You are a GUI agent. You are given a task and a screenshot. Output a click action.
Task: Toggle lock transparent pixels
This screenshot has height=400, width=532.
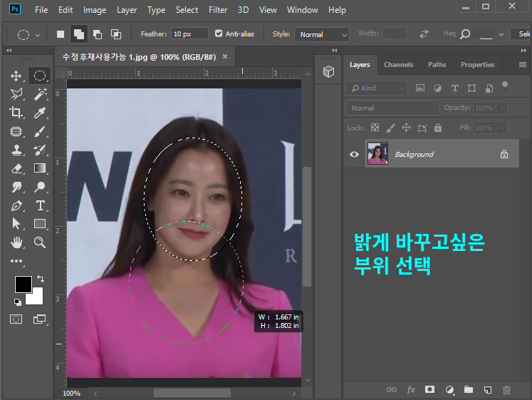(375, 128)
